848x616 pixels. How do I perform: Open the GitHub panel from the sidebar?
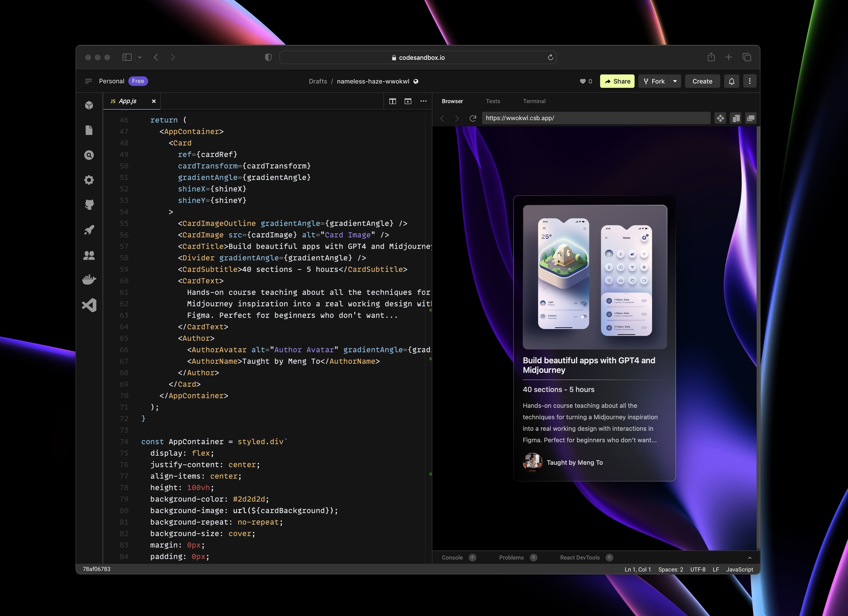tap(89, 205)
